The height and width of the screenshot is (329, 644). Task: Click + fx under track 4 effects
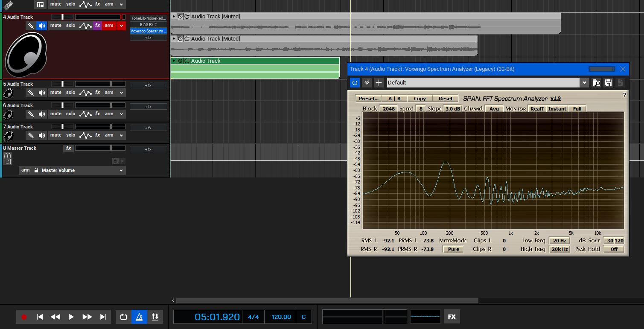(x=149, y=38)
